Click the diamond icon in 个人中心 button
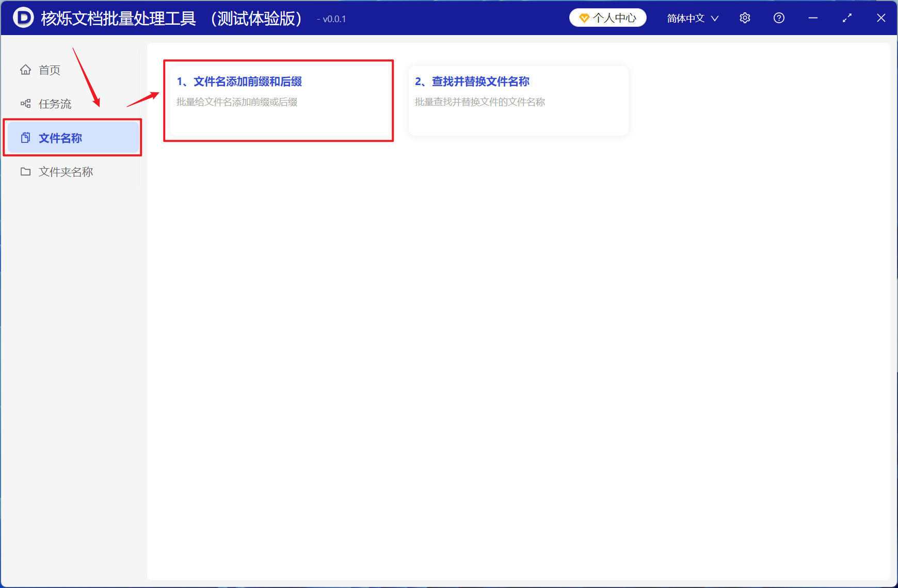The width and height of the screenshot is (898, 588). pos(584,18)
